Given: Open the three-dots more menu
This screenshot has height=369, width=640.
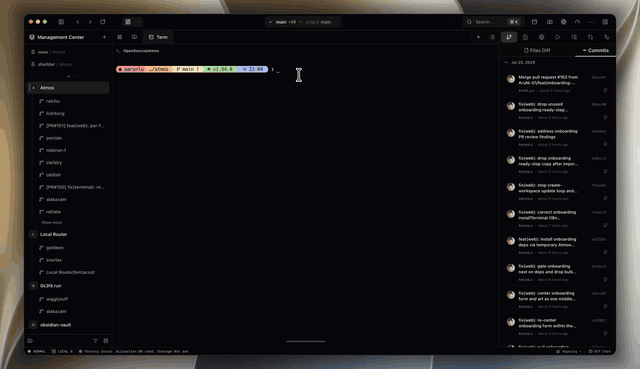Looking at the screenshot, I should 591,22.
